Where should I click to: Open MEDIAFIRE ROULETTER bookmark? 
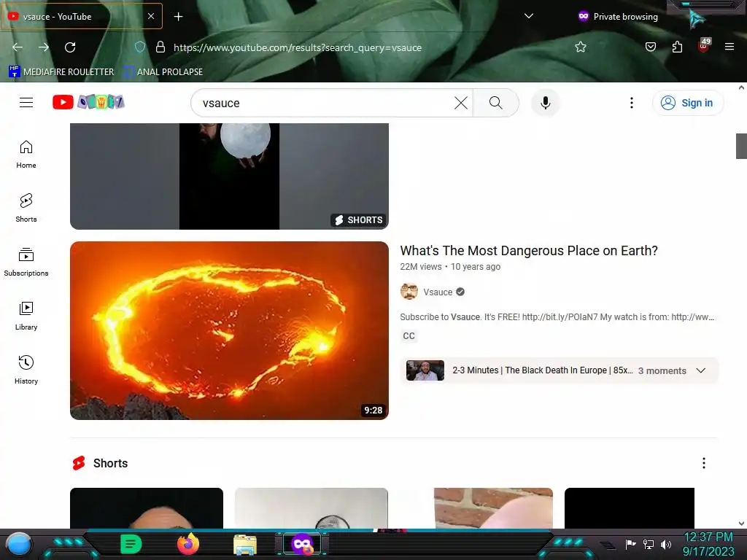pyautogui.click(x=61, y=72)
